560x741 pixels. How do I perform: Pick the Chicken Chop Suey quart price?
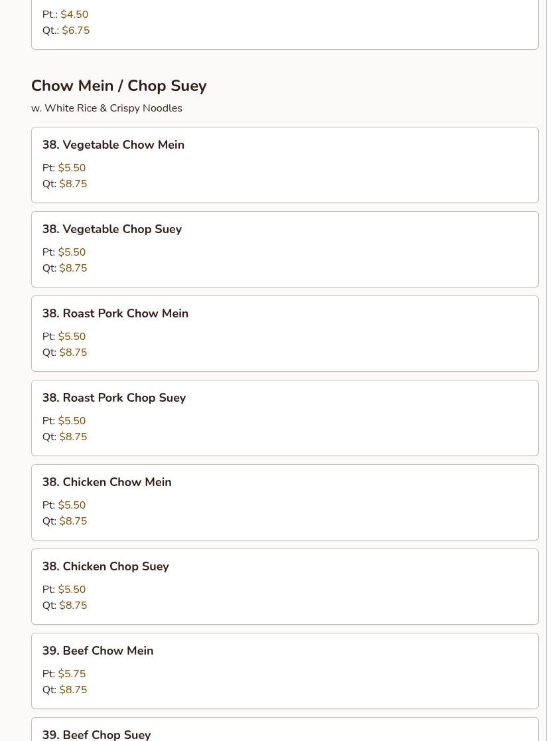(73, 606)
